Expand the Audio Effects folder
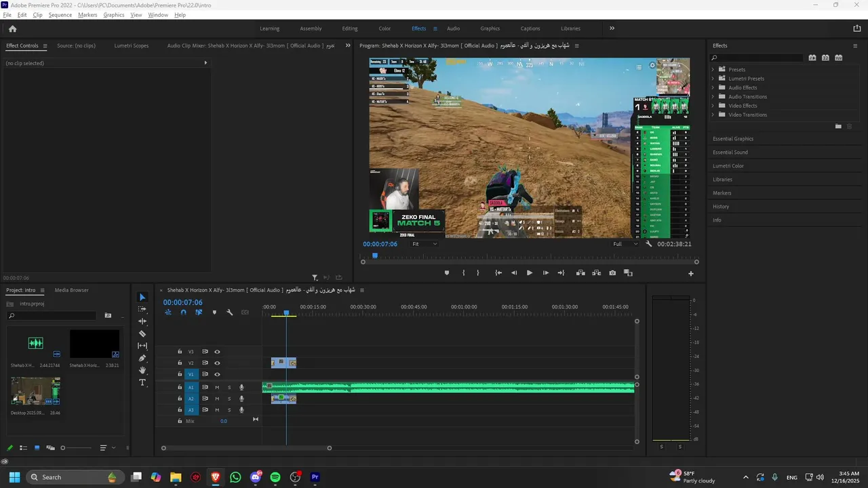 [713, 87]
